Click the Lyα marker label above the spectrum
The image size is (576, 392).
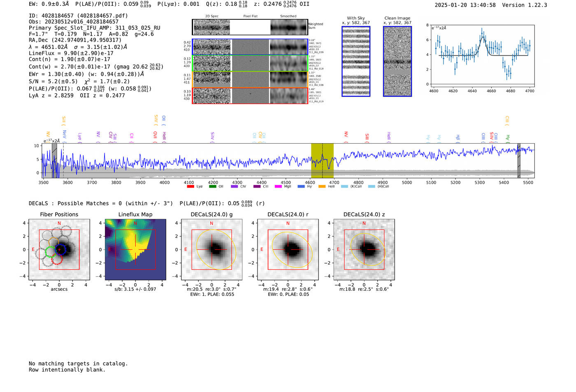[x=80, y=136]
